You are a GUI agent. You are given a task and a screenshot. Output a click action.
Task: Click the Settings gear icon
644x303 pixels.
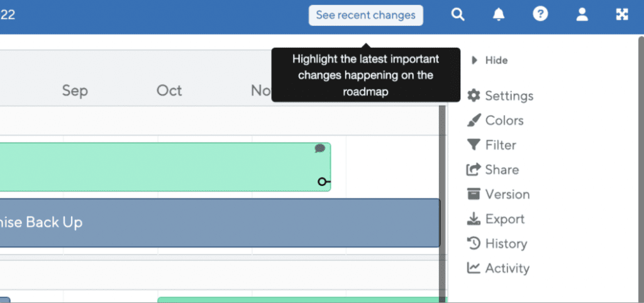click(474, 96)
